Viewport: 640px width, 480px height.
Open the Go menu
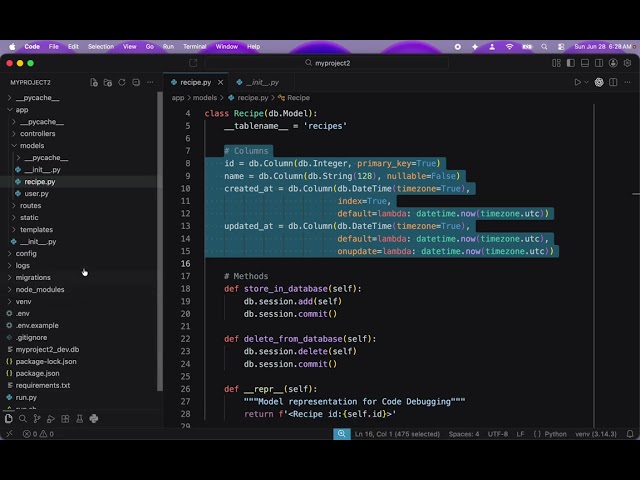[150, 47]
